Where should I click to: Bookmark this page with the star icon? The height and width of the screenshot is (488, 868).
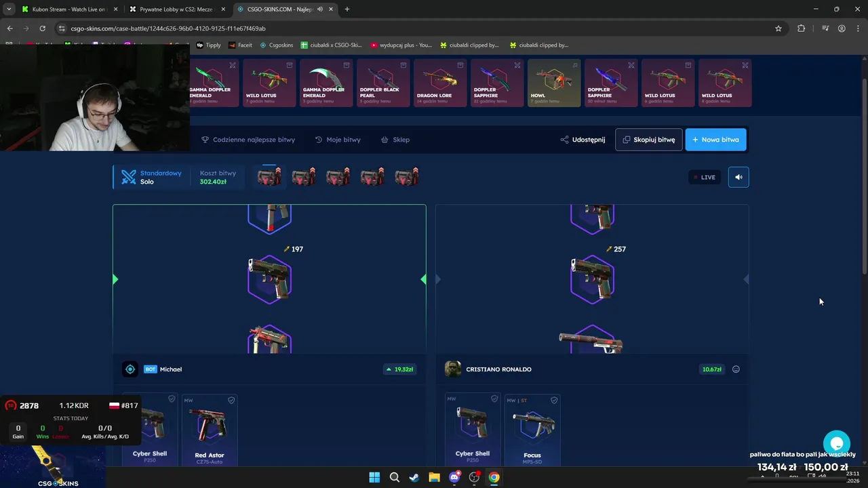coord(778,28)
